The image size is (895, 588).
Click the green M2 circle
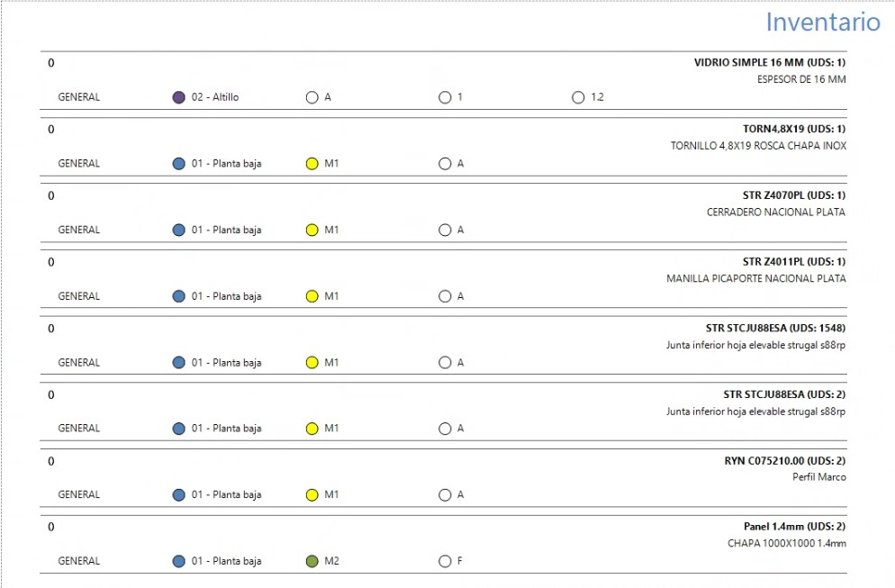pyautogui.click(x=312, y=561)
